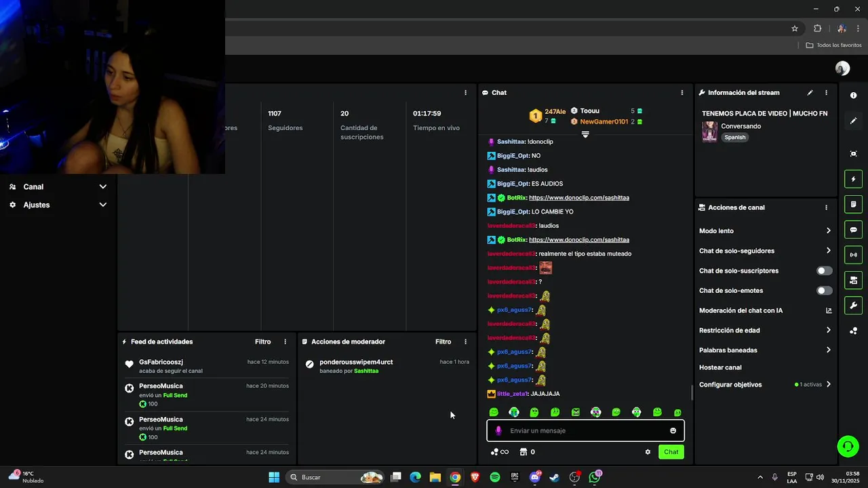The image size is (868, 488).
Task: Click the green Chat send button
Action: (x=671, y=452)
